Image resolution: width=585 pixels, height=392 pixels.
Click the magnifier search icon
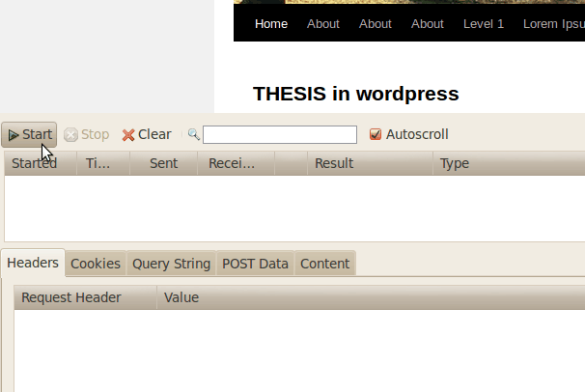tap(193, 134)
